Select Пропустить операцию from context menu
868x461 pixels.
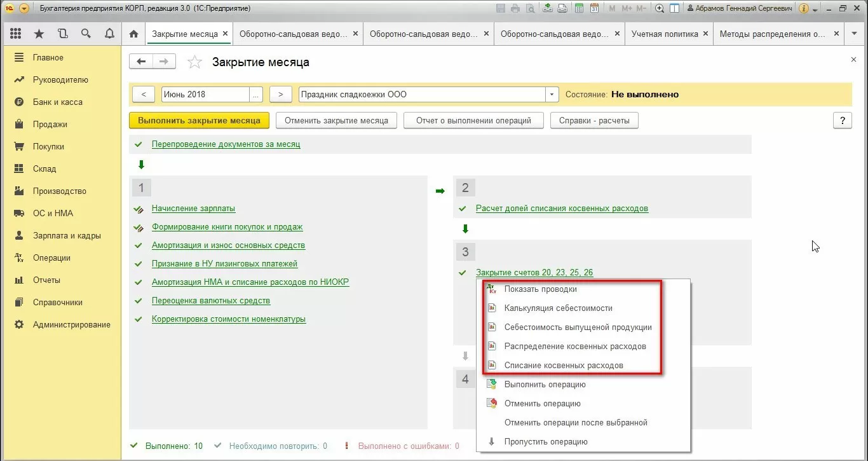click(545, 442)
